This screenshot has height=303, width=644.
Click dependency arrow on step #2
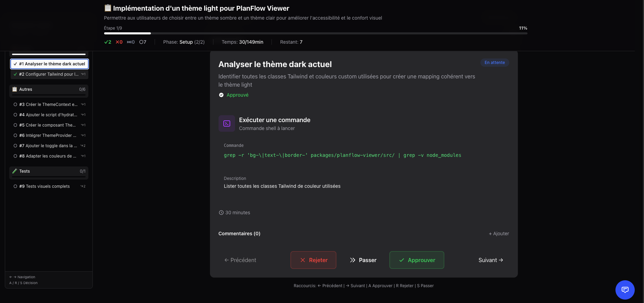(83, 74)
